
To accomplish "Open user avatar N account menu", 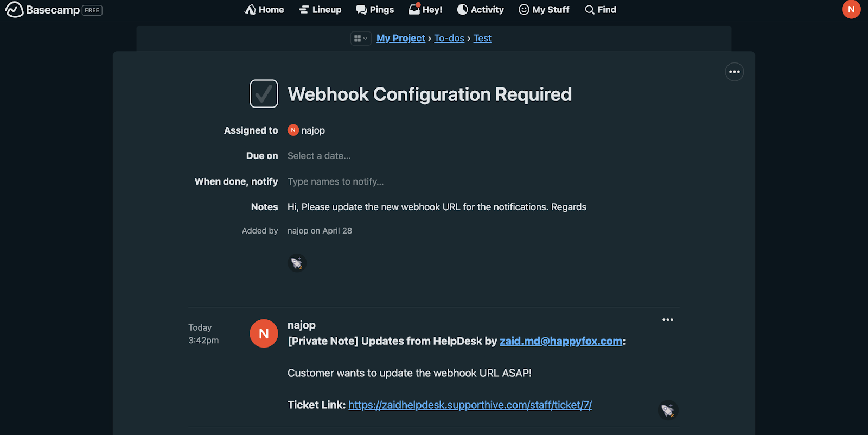I will 851,9.
